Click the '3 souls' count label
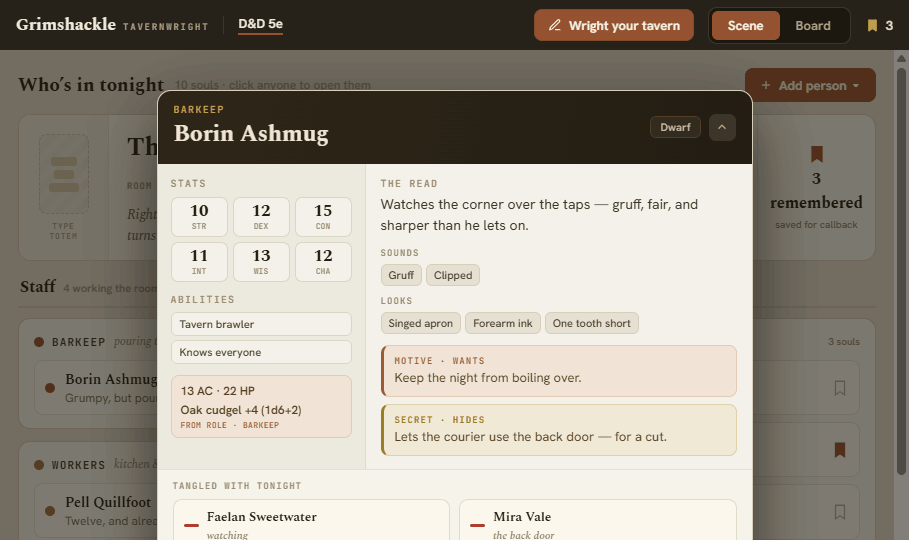 tap(843, 342)
